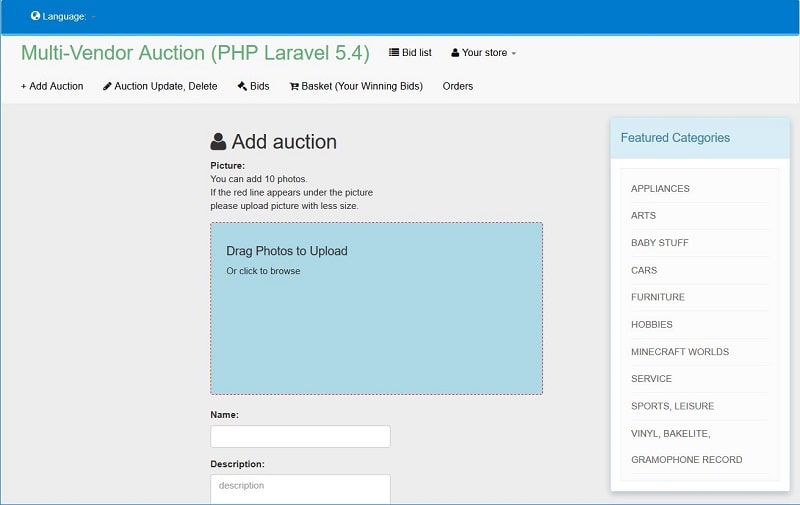This screenshot has width=800, height=505.
Task: Select the SERVICE category
Action: click(x=652, y=378)
